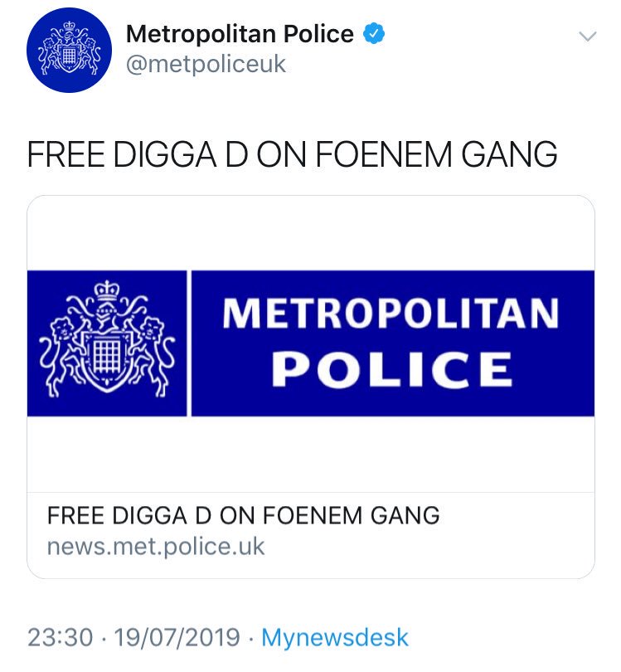Click the crown atop the crest logo
Screen dimensions: 621x672
point(107,290)
